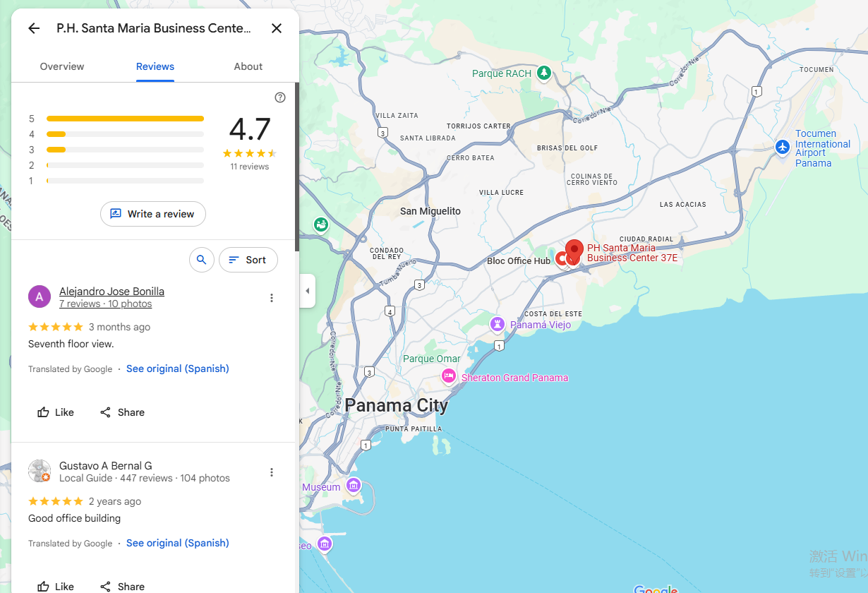Click the BRISAS DEL GOLF map label

tap(567, 148)
